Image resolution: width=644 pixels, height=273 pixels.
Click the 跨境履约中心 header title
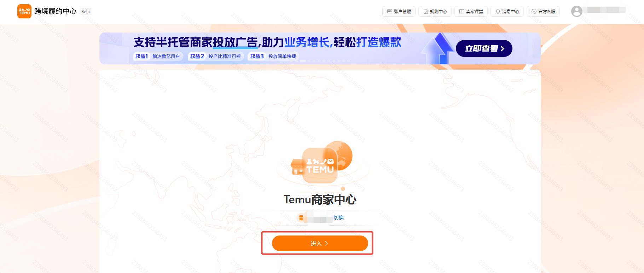pos(56,11)
